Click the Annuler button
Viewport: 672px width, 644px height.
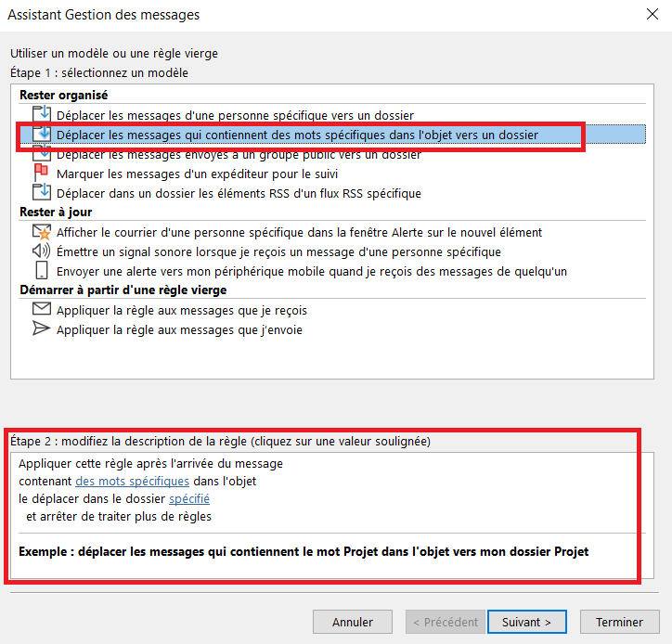pos(353,622)
